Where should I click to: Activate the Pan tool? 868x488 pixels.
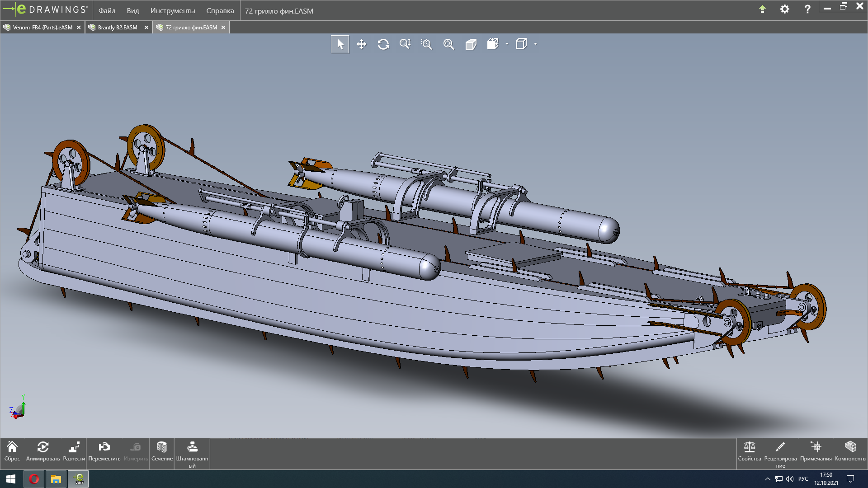pos(361,44)
